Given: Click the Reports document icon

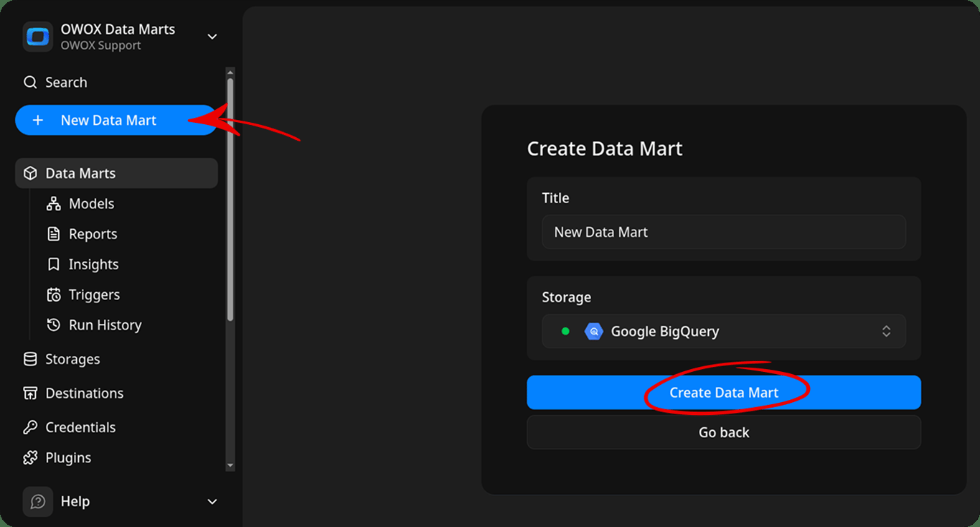Looking at the screenshot, I should (54, 234).
